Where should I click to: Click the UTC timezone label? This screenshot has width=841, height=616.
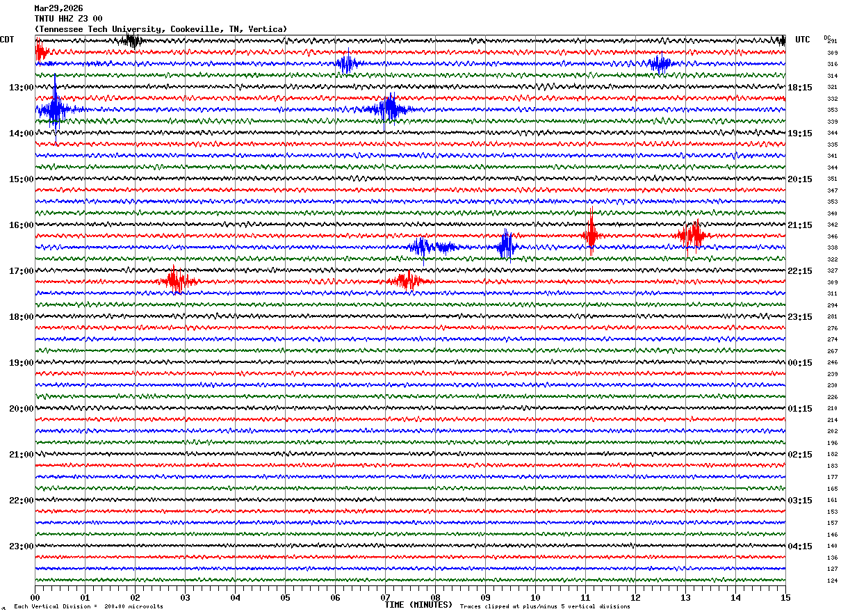[803, 40]
